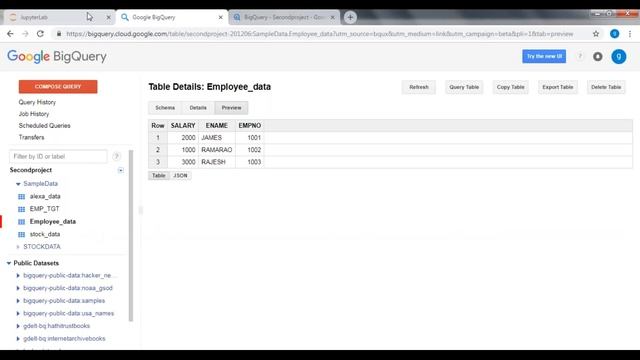Collapse the SampleData dataset

point(18,184)
